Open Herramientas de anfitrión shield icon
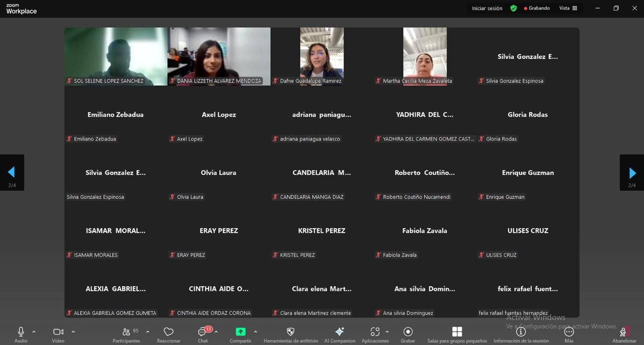Image resolution: width=644 pixels, height=345 pixels. point(290,332)
